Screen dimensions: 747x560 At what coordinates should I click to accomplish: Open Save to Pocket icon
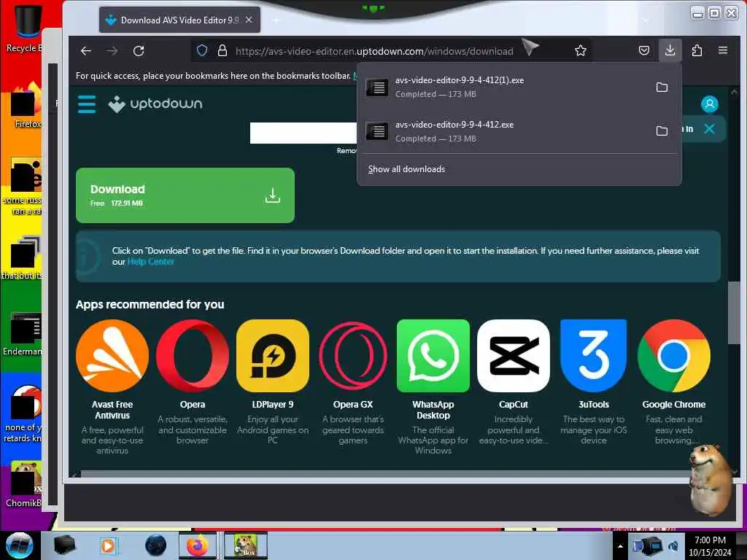tap(644, 50)
